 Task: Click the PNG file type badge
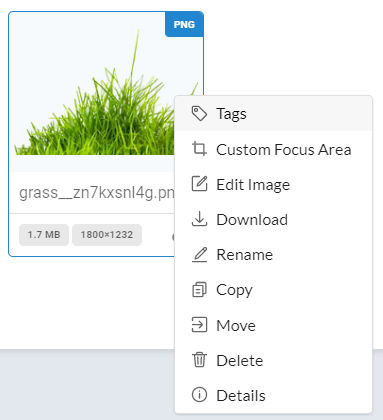tap(184, 24)
